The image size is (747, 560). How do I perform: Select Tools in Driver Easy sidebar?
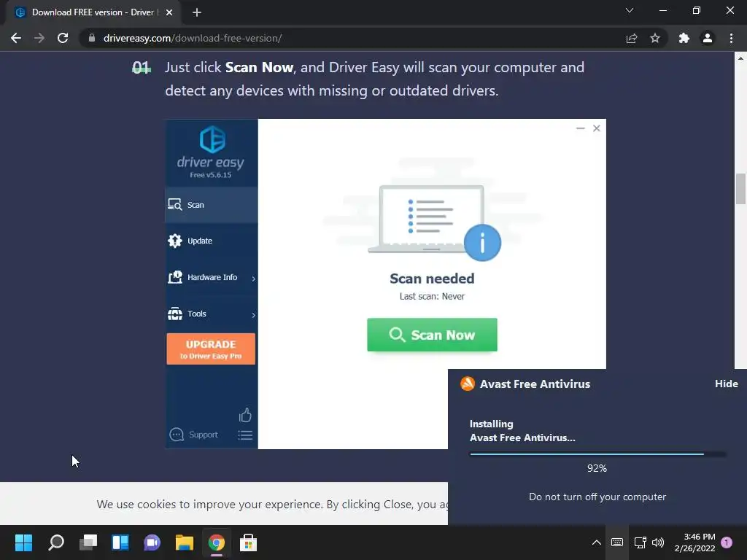(212, 314)
